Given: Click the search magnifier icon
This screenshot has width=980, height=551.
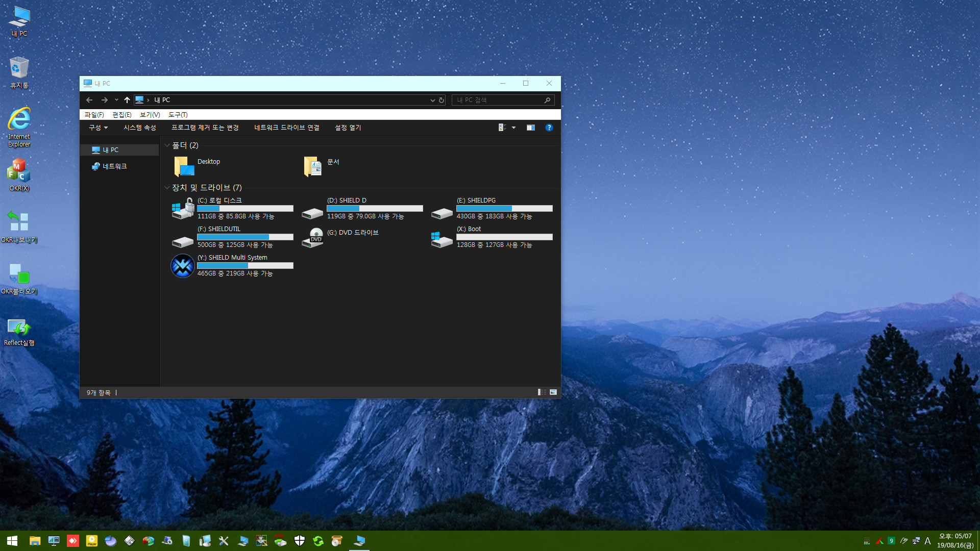Looking at the screenshot, I should (x=547, y=100).
